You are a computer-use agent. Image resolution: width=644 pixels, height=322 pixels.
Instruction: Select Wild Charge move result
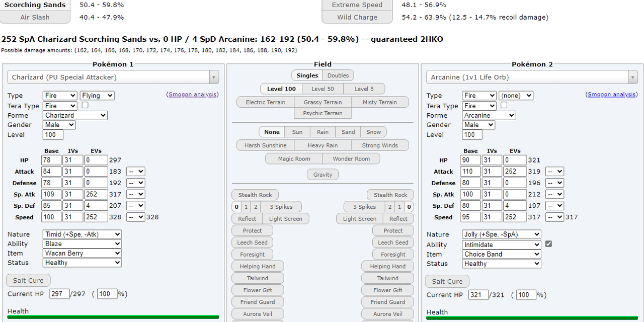pos(357,17)
